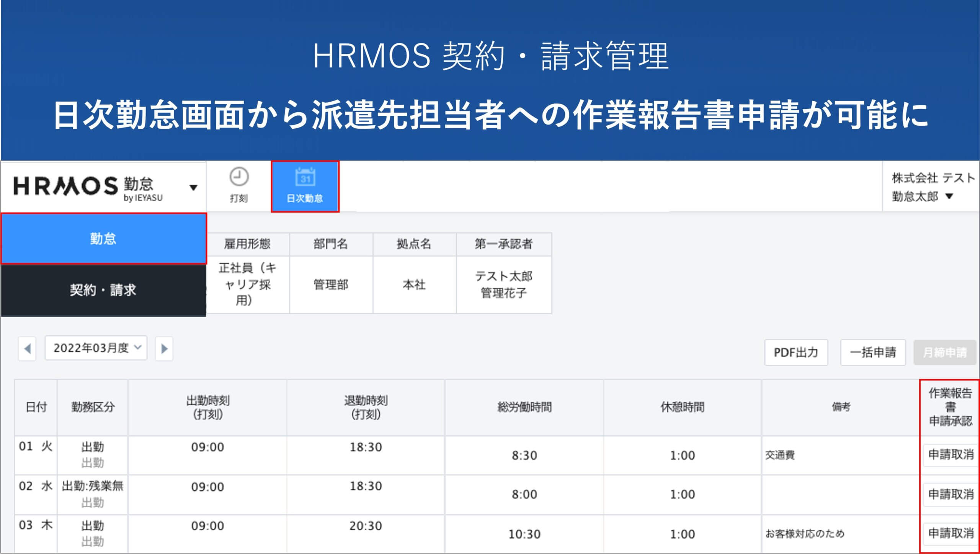Click the PDF出力 button
Screen dimensions: 980x554
pos(796,352)
